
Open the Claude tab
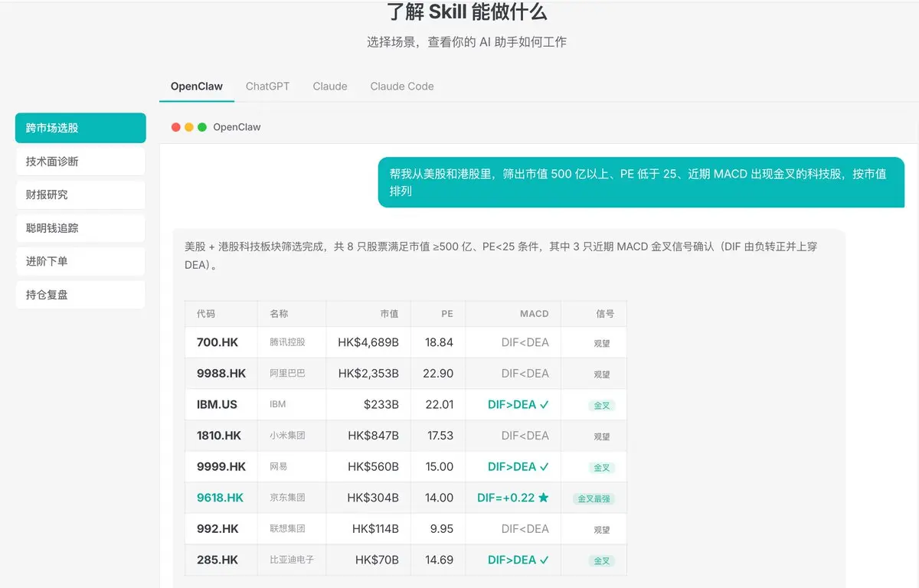[x=330, y=87]
